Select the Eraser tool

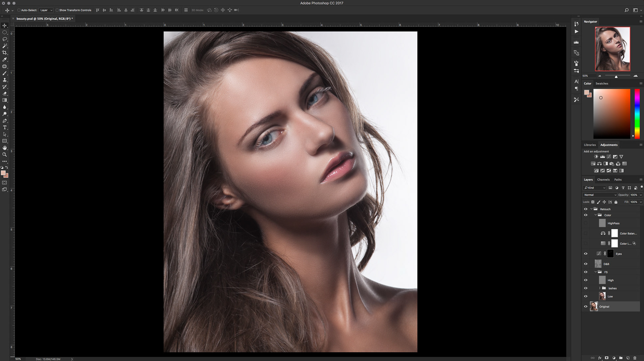point(5,94)
